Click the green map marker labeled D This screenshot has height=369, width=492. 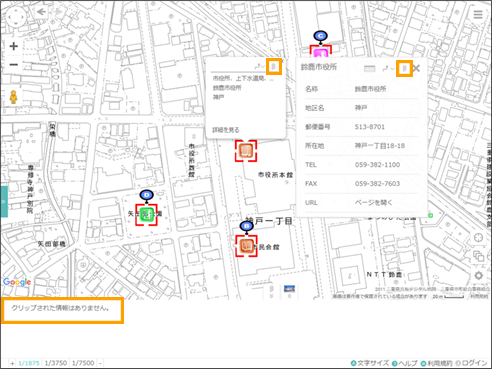[146, 215]
